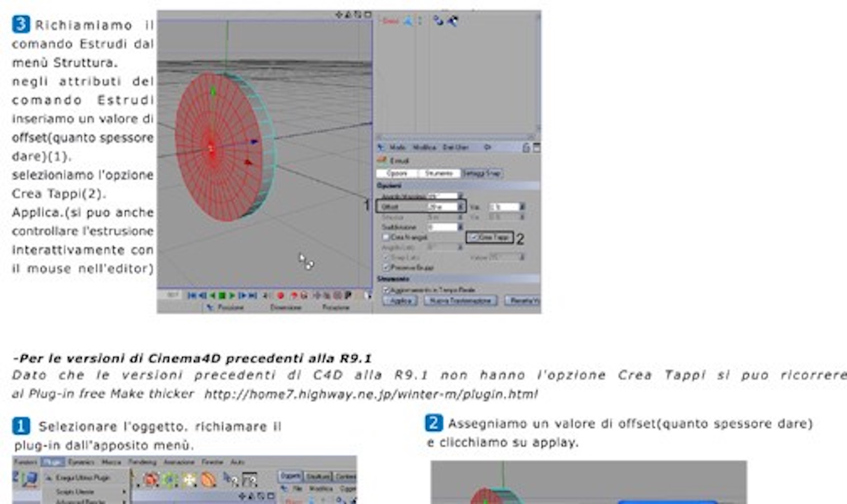Open Scripts Utente submenu arrow
Viewport: 847px width, 504px height.
pos(124,491)
